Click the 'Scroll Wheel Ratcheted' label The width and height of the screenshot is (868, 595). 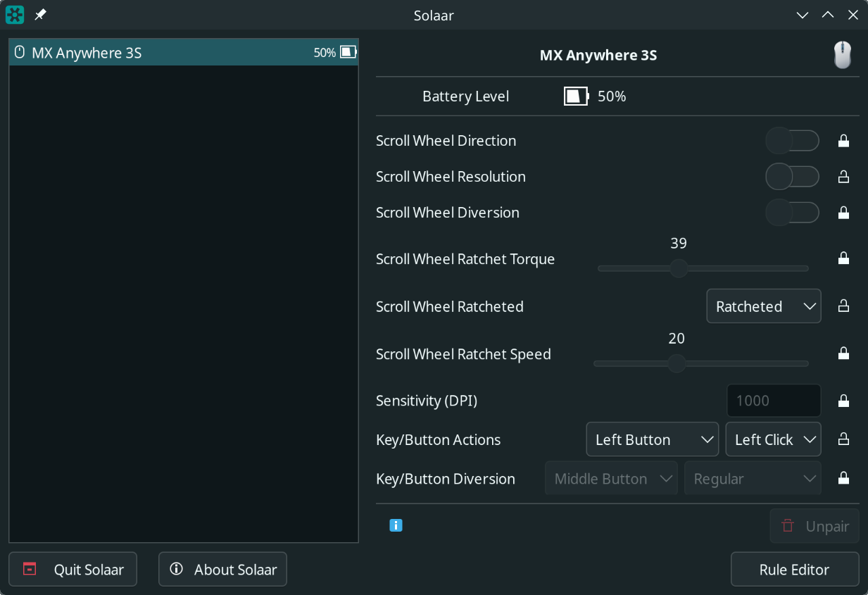pyautogui.click(x=450, y=306)
